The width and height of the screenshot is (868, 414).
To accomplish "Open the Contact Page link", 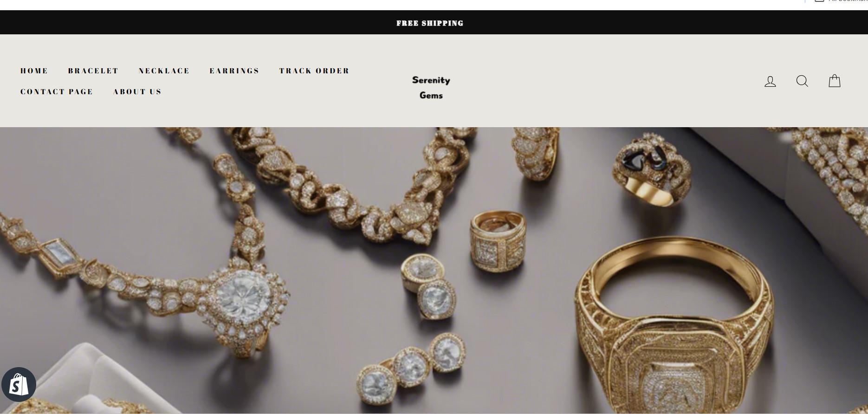I will coord(57,91).
